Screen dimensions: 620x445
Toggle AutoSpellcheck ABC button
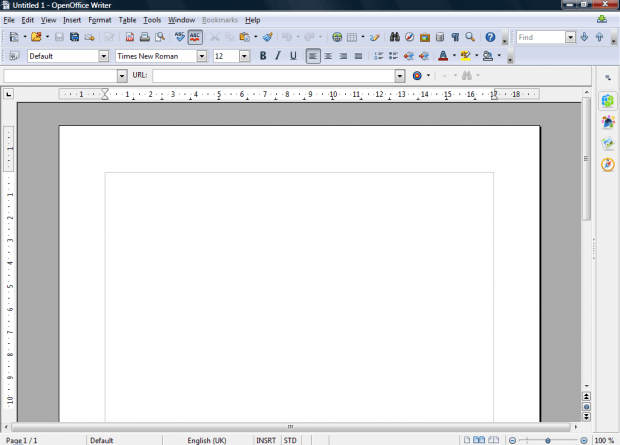[x=195, y=37]
